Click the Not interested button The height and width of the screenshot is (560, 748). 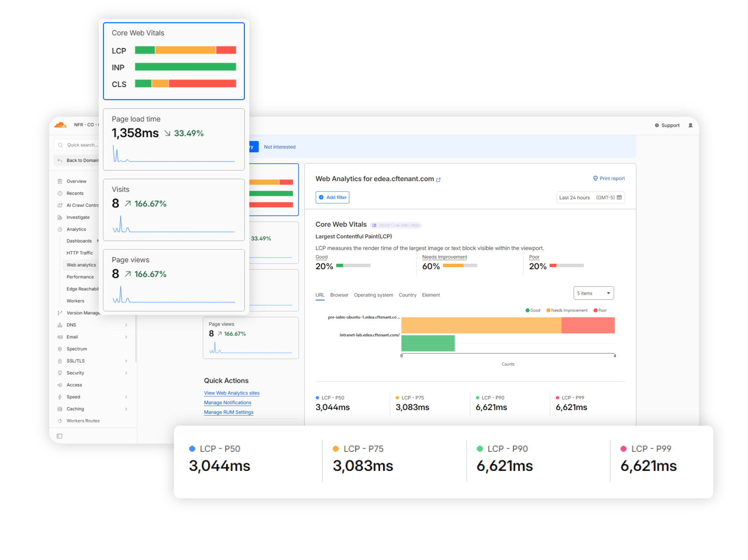[280, 147]
